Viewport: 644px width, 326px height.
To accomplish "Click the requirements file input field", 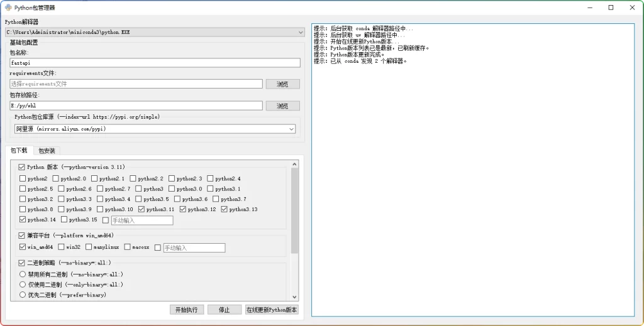I will [x=136, y=84].
